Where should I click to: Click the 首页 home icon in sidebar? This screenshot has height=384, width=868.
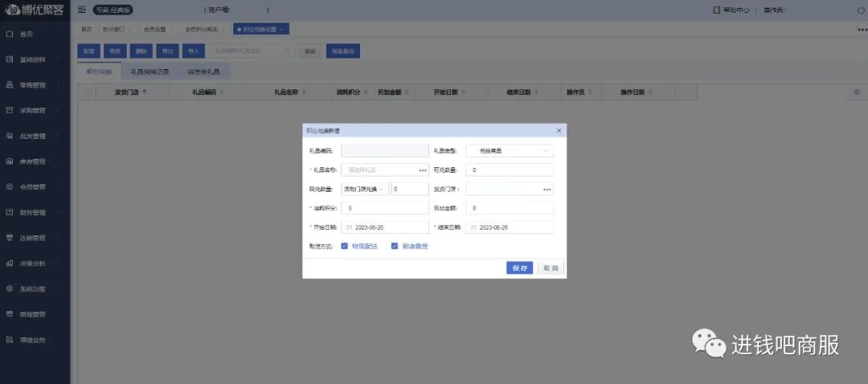(10, 35)
